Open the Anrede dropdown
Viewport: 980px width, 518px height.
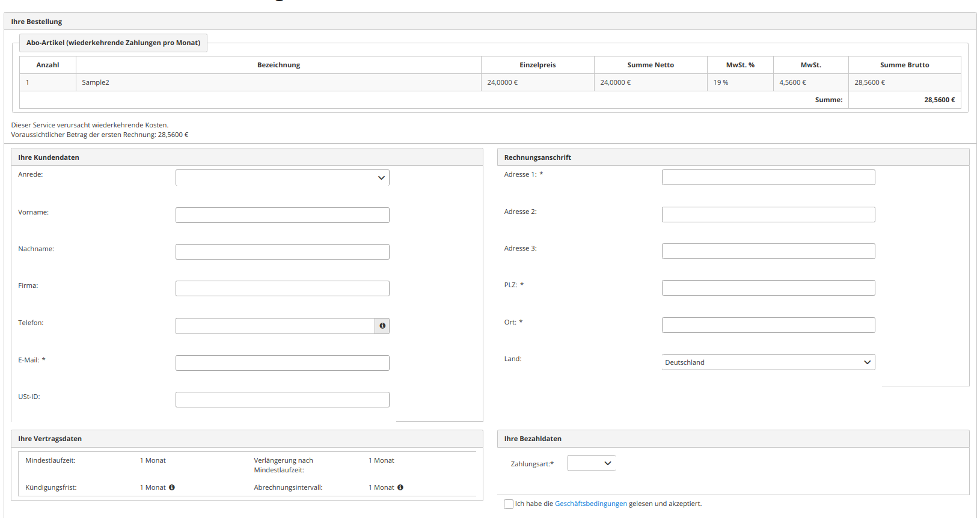(x=282, y=178)
